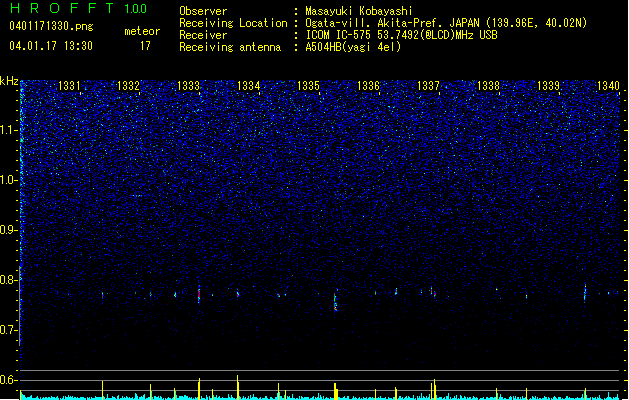629x400 pixels.
Task: Click the 1331 time axis label
Action: click(x=69, y=85)
